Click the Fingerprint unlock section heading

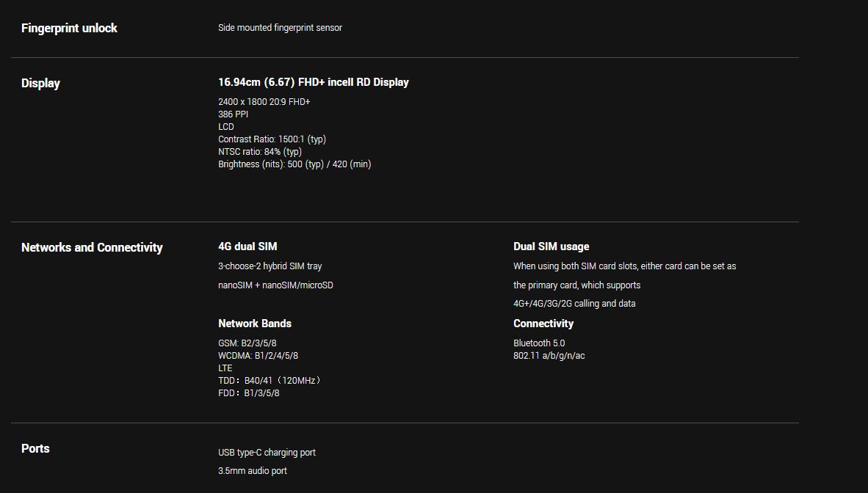69,28
